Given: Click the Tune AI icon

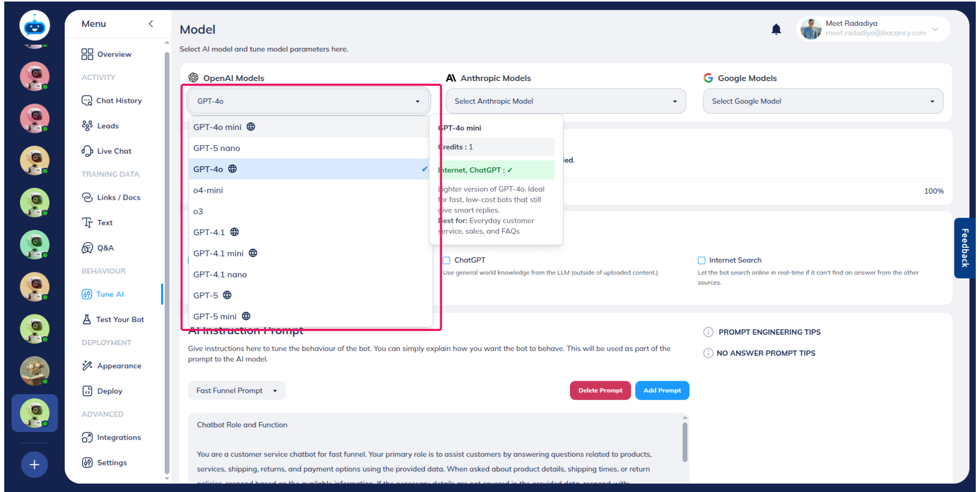Looking at the screenshot, I should click(87, 294).
